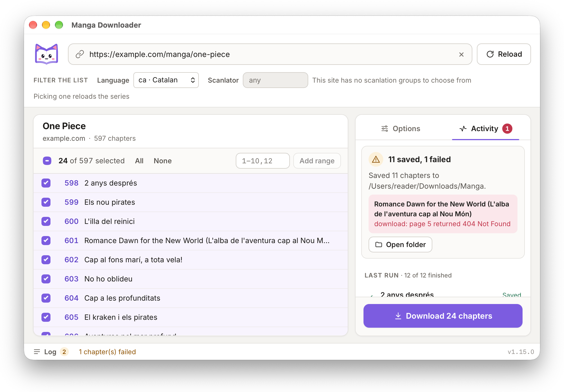This screenshot has height=392, width=564.
Task: Uncheck chapter 602 Cap al fons marí
Action: tap(46, 260)
